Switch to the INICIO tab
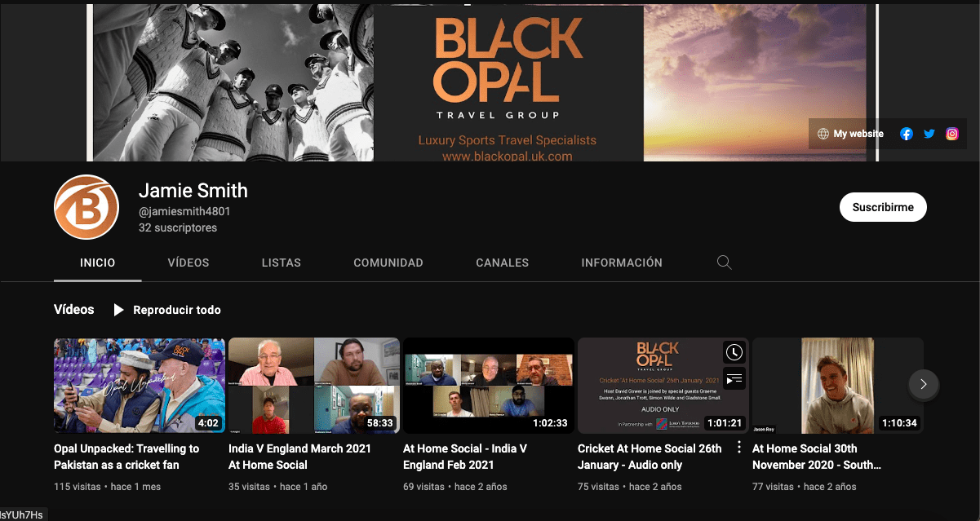 tap(98, 263)
